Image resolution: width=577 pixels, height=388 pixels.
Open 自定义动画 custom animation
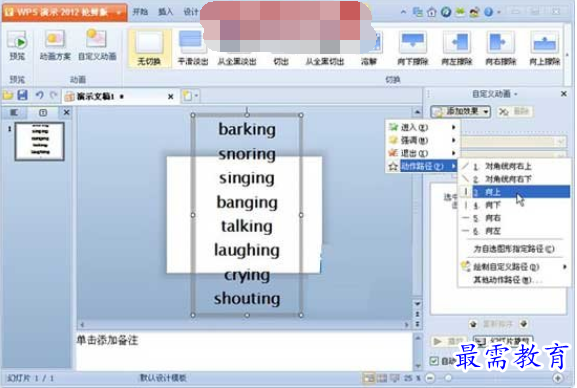tap(97, 46)
